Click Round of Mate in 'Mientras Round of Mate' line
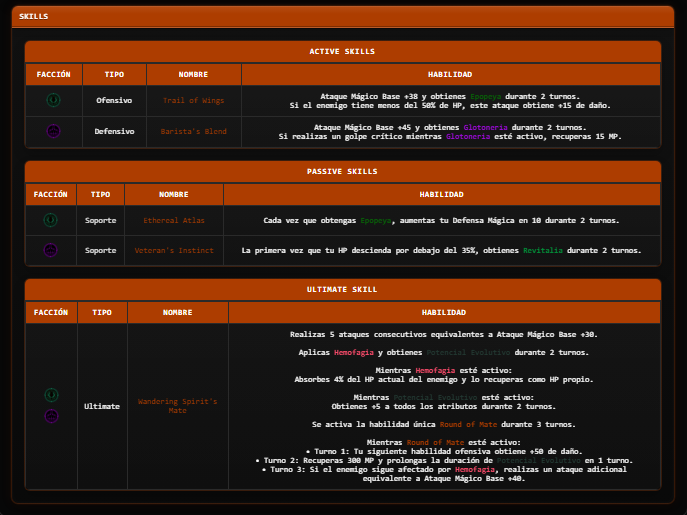The width and height of the screenshot is (687, 515). click(435, 442)
